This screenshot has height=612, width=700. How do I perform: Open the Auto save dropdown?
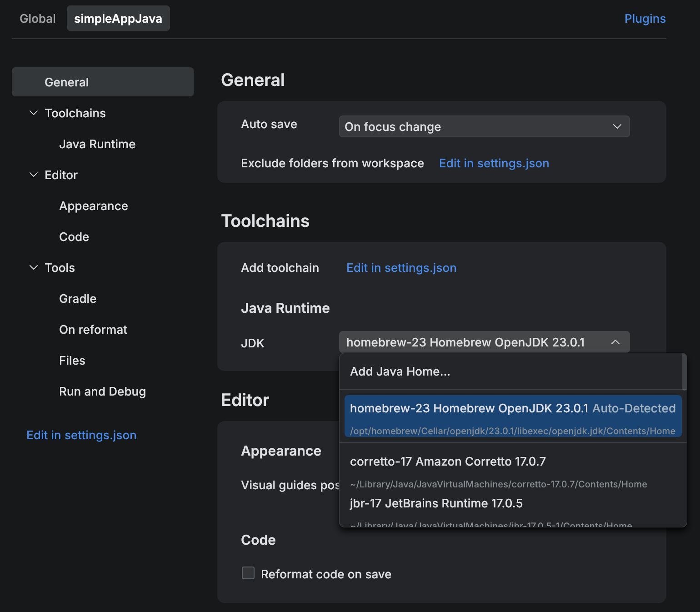[x=484, y=126]
